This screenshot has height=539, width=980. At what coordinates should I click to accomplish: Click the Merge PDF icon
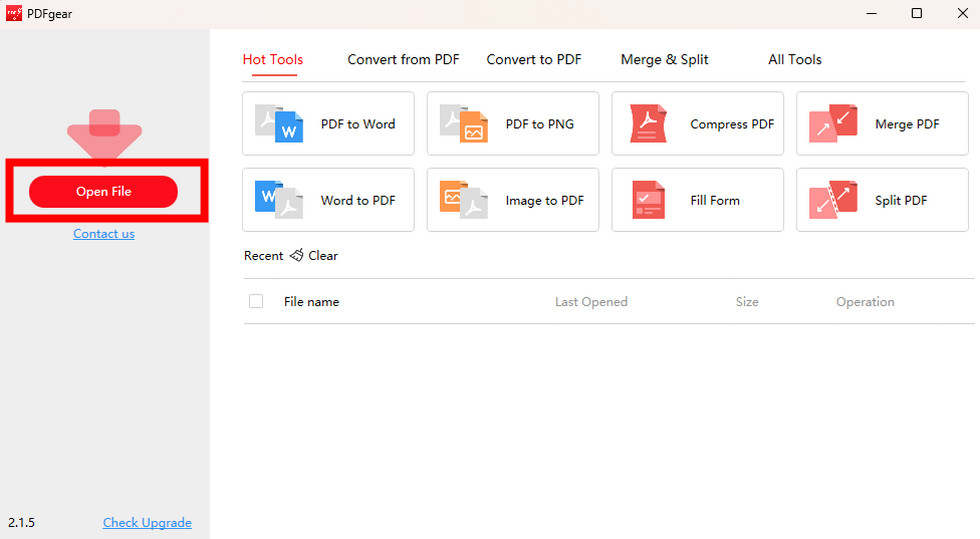click(833, 124)
